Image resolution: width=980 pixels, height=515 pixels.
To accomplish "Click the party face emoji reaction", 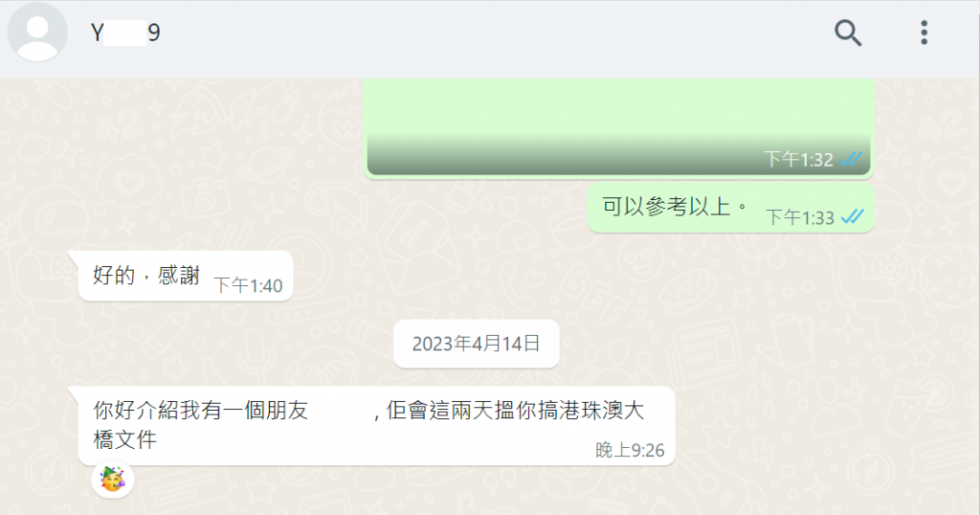I will [113, 479].
